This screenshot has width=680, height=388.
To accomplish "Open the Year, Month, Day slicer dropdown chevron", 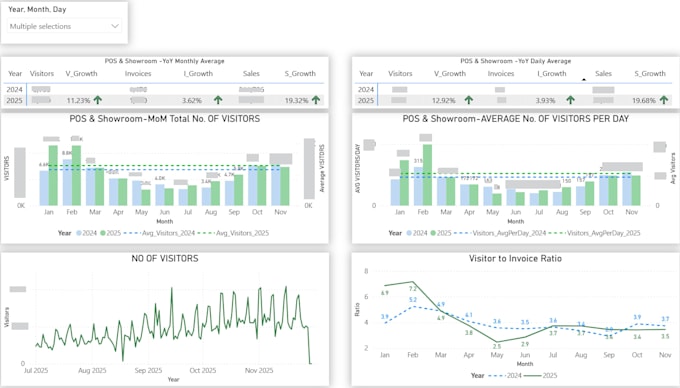I will click(115, 26).
